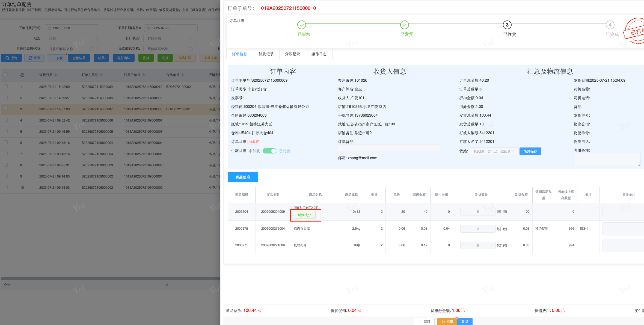Click the 返回 back arrow button
Viewport: 644px width, 325px height.
[x=425, y=321]
